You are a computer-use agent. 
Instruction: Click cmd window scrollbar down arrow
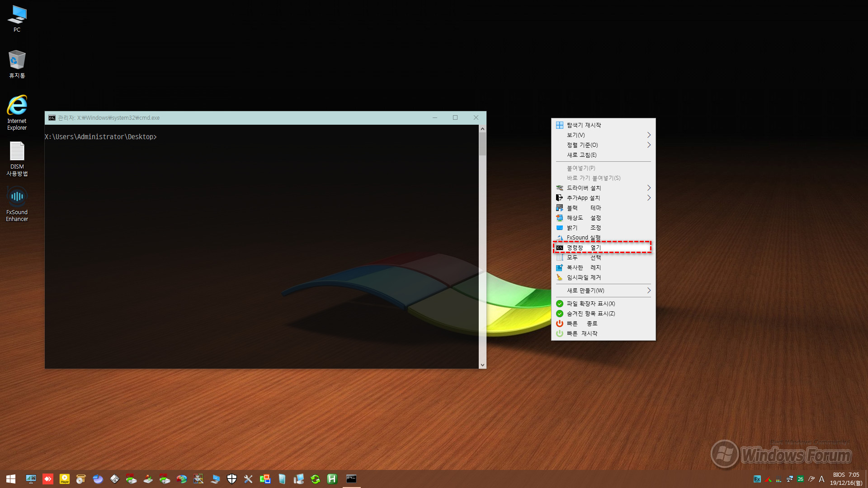(482, 365)
